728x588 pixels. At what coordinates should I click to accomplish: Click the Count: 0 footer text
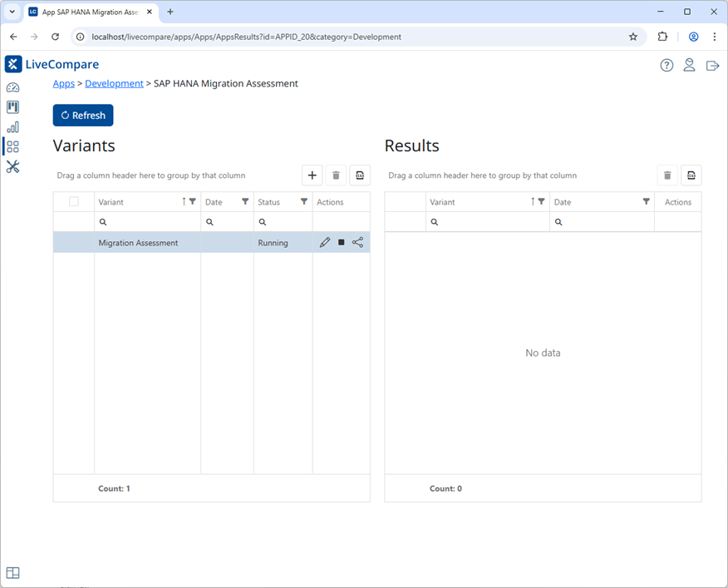point(445,488)
